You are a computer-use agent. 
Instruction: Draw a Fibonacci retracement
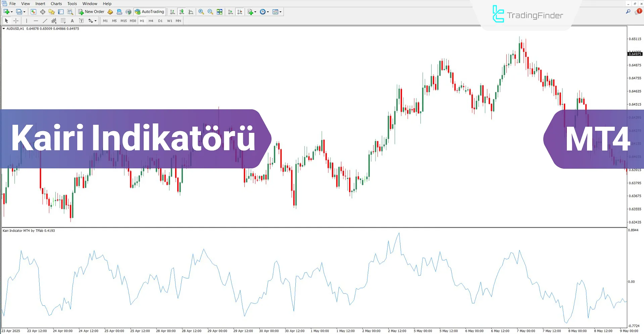(63, 20)
